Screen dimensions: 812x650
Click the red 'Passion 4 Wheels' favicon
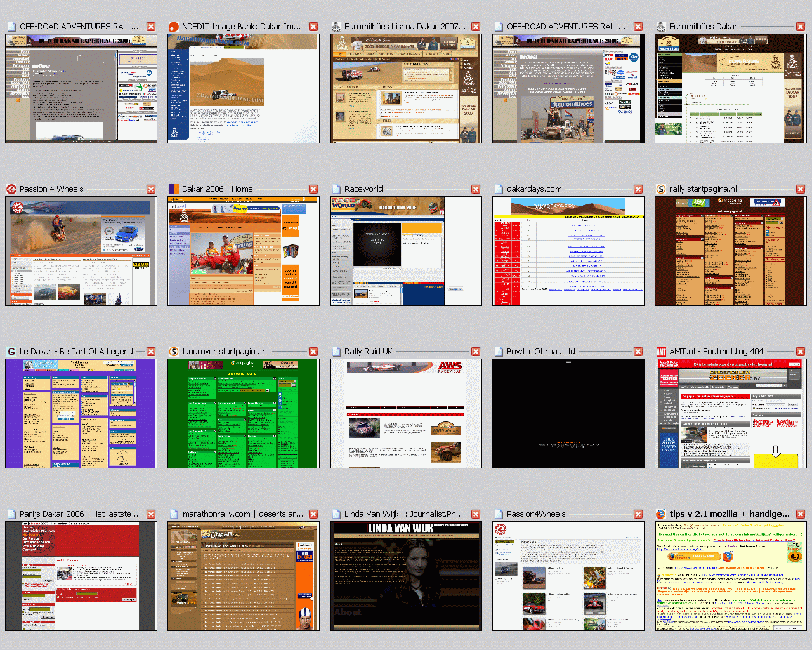[x=11, y=189]
